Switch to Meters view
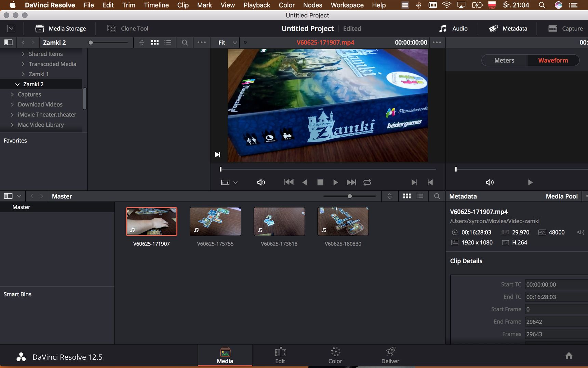 tap(504, 60)
